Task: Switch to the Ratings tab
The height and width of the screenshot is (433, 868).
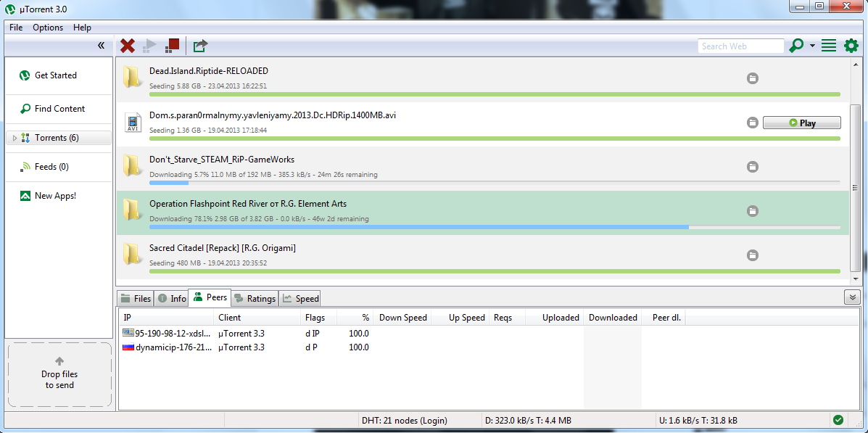Action: click(x=255, y=298)
